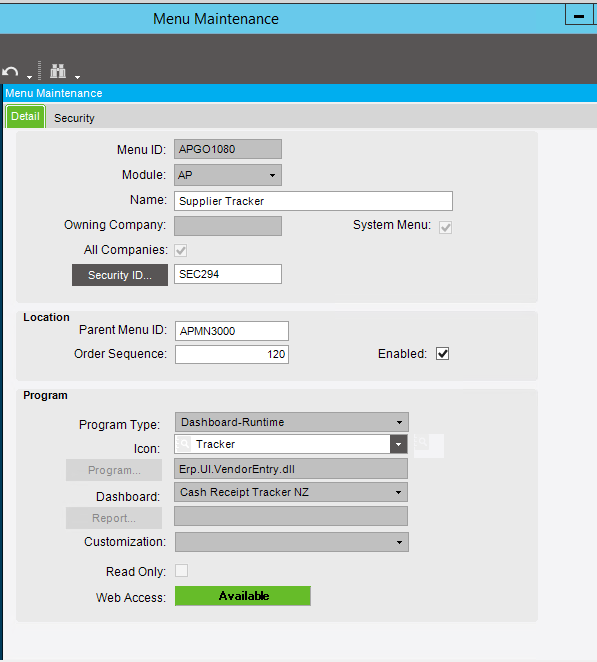Click the magnifier icon inside the Icon field
This screenshot has width=597, height=662.
[x=183, y=444]
